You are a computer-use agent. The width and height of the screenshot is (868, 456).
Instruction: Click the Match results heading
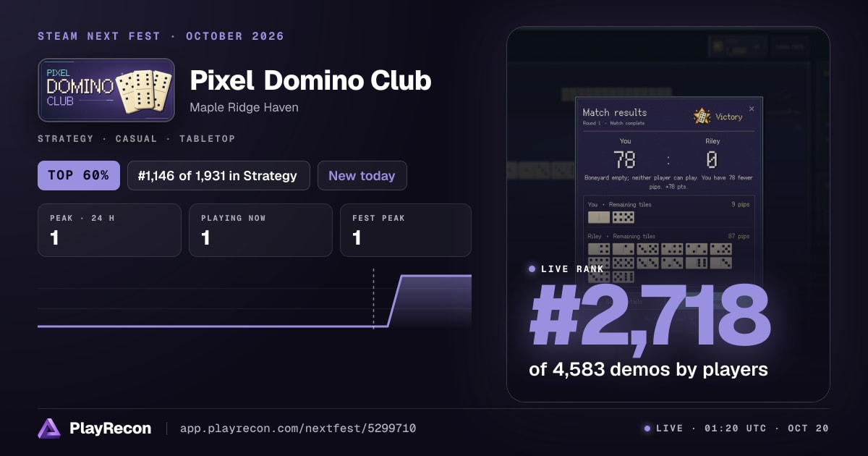(x=615, y=112)
